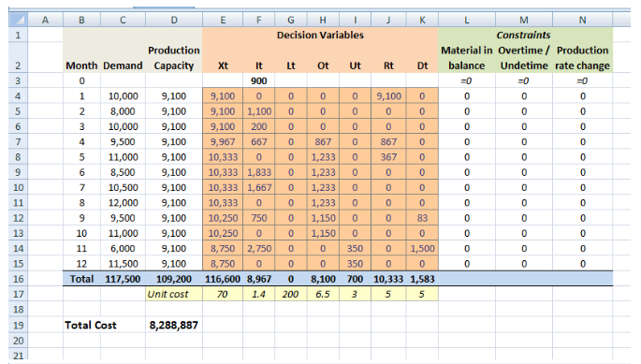Click the Lt column label
Viewport: 641px width, 364px height.
coord(291,66)
